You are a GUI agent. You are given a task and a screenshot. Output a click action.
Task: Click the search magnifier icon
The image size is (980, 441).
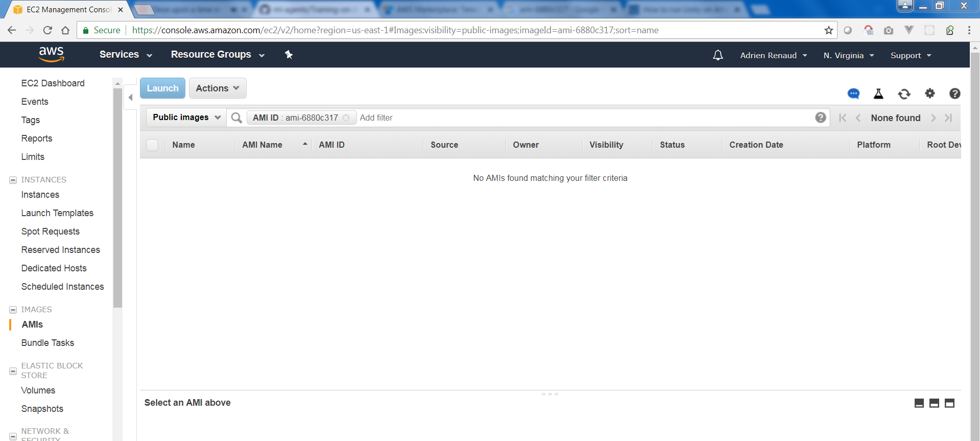[x=236, y=118]
